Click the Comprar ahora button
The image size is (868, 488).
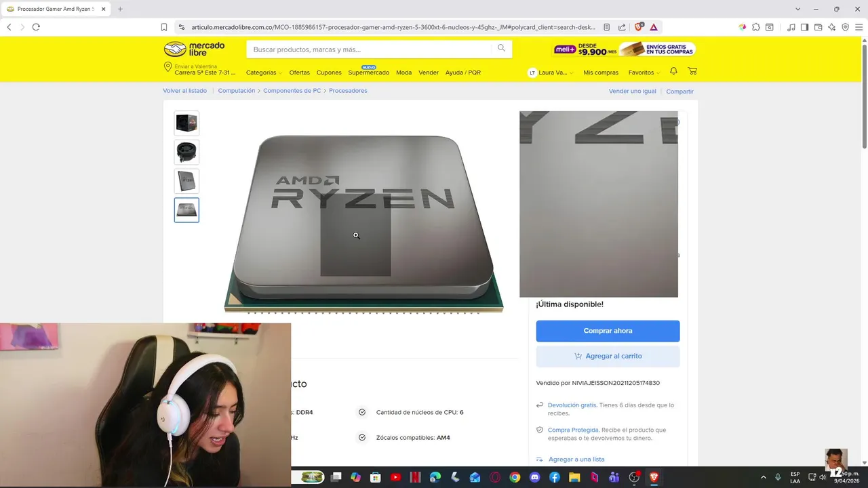click(x=608, y=331)
